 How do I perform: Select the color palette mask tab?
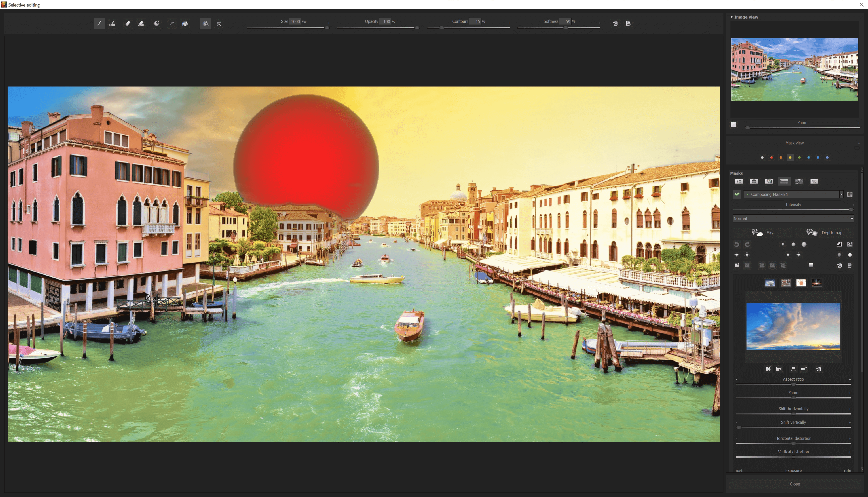[769, 181]
